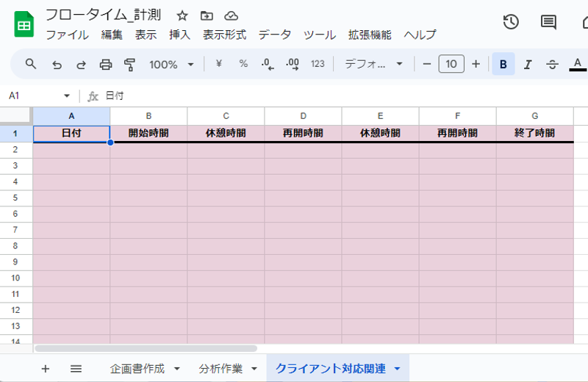Open the 挿入 menu

pos(179,35)
